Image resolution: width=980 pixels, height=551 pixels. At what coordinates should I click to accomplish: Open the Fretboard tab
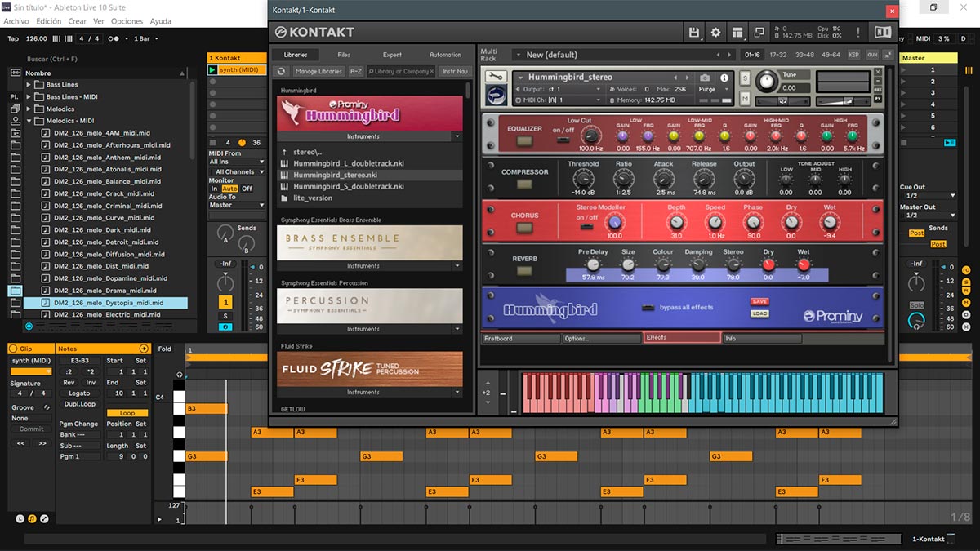pos(521,338)
